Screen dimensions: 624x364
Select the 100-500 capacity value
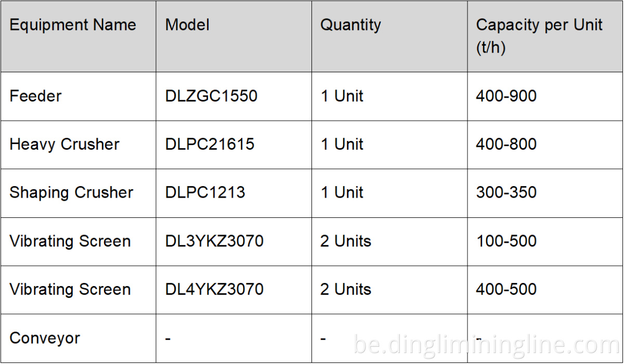point(506,241)
